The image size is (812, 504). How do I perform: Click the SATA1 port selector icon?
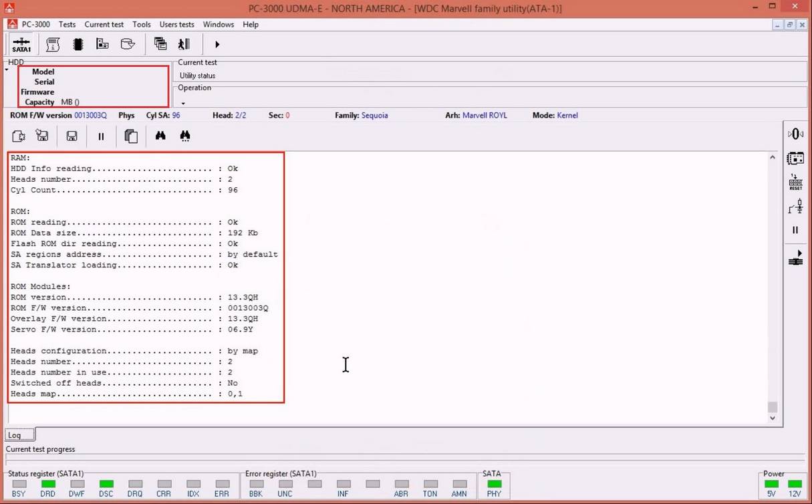click(21, 45)
